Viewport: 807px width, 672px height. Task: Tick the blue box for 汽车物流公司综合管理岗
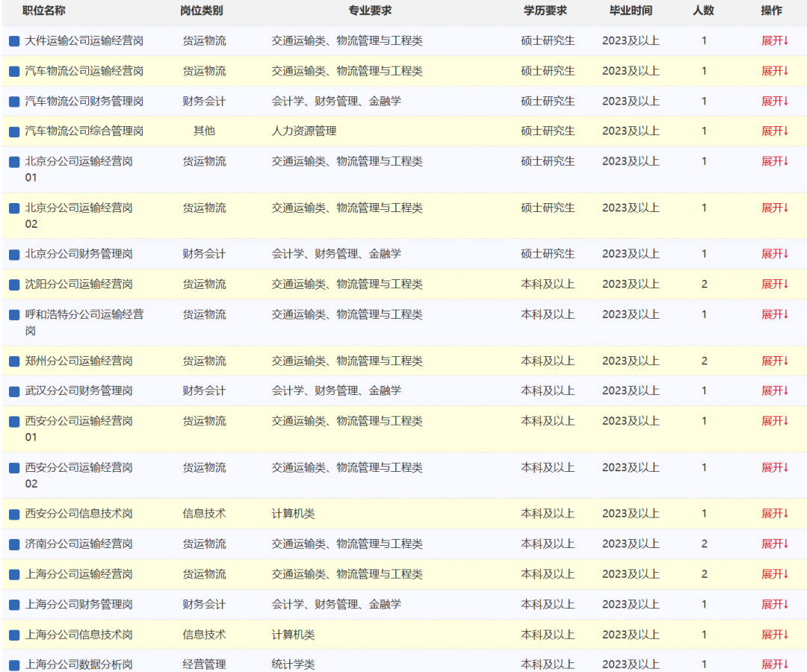coord(14,131)
